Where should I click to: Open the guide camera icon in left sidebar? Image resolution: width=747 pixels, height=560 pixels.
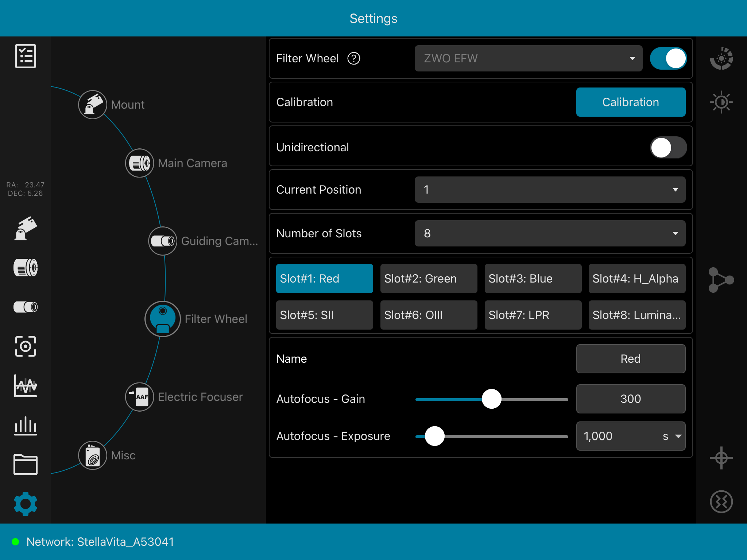(26, 307)
